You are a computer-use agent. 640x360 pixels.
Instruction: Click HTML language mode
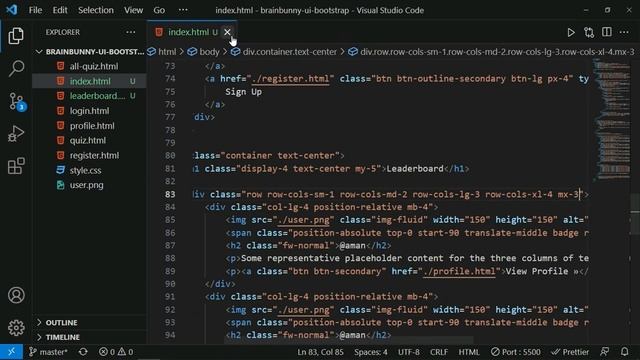pos(469,352)
